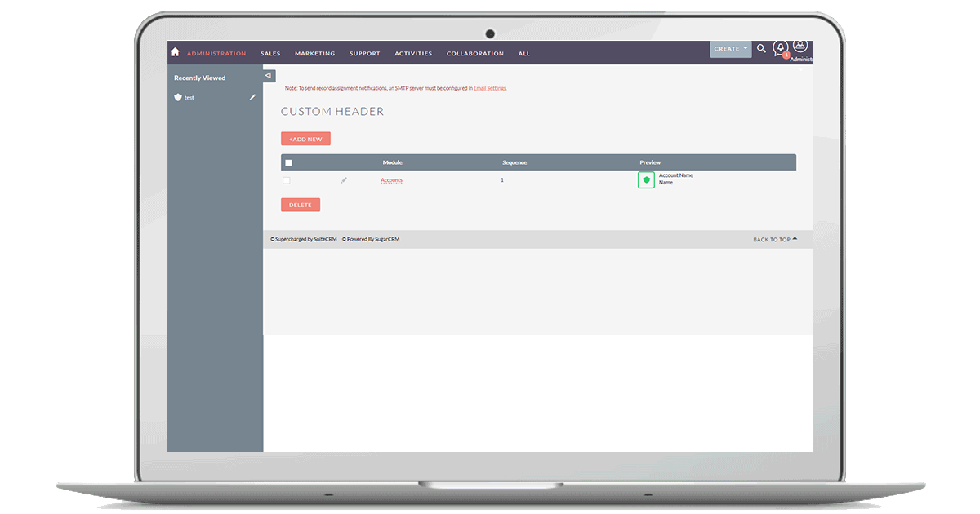The image size is (980, 514).
Task: Click the BACK TO TOP arrow icon
Action: [x=795, y=239]
